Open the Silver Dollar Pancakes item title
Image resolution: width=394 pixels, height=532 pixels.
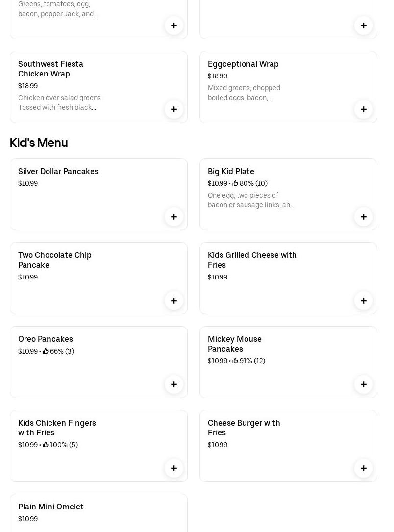[58, 171]
